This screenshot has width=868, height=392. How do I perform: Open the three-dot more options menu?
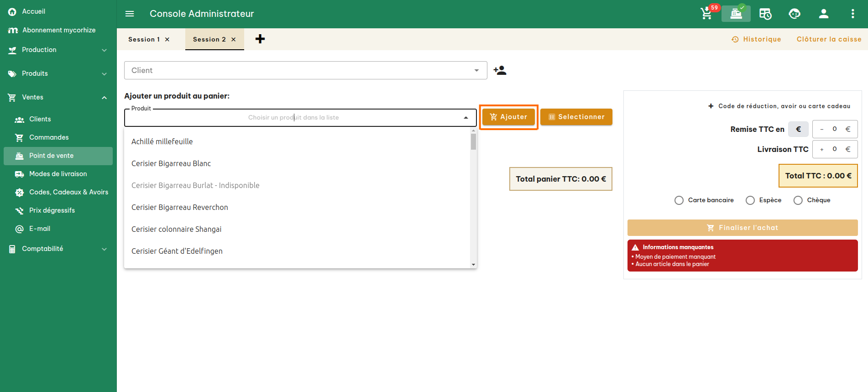tap(852, 14)
